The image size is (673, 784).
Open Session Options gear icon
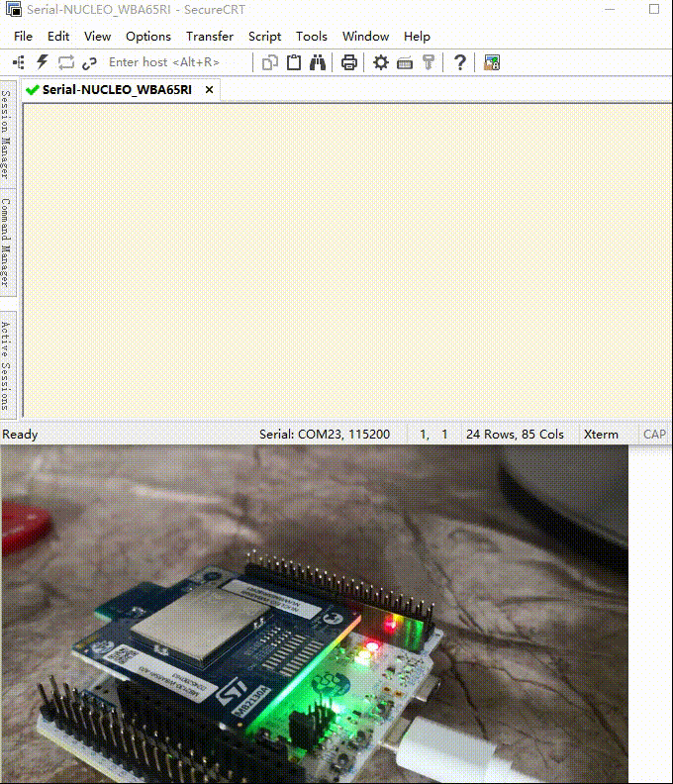380,62
